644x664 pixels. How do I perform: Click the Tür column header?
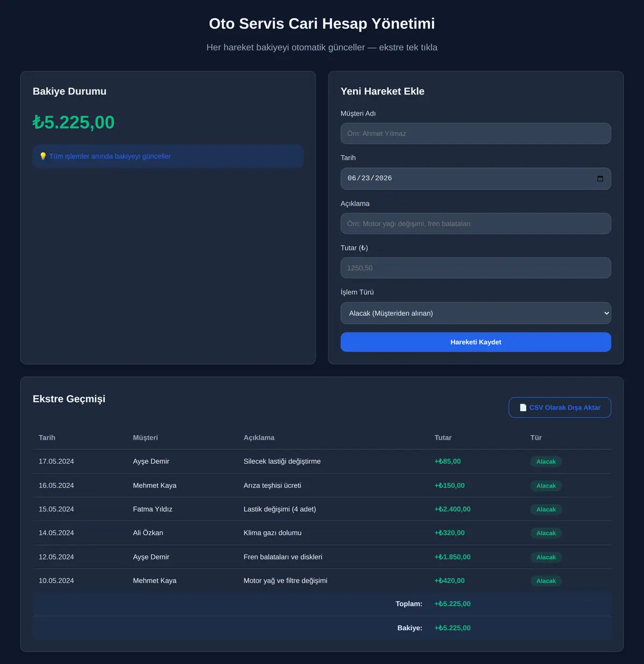536,437
